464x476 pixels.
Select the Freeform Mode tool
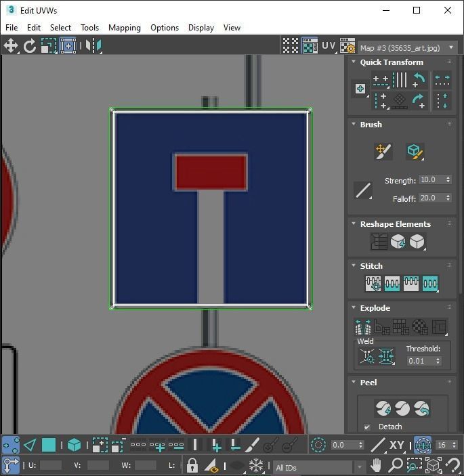[x=68, y=46]
